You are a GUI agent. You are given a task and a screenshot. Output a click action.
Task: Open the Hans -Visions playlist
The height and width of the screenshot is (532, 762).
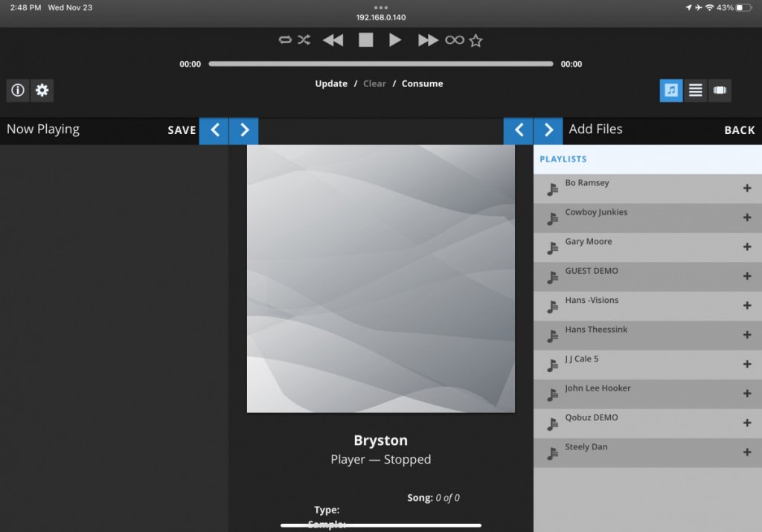(x=647, y=306)
